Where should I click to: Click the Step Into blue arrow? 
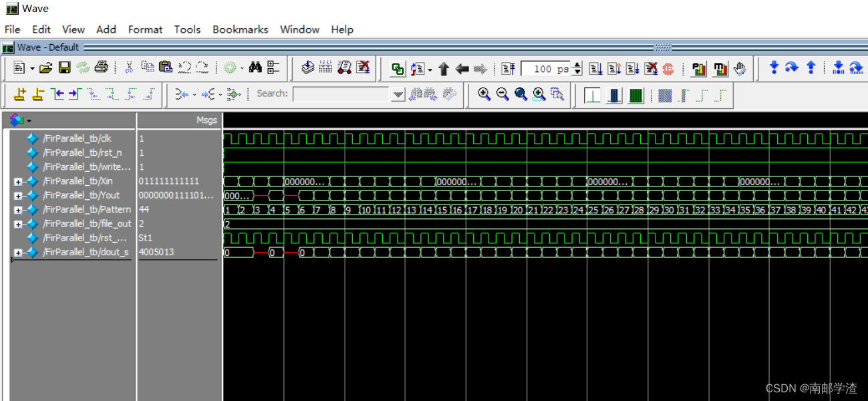coord(774,68)
